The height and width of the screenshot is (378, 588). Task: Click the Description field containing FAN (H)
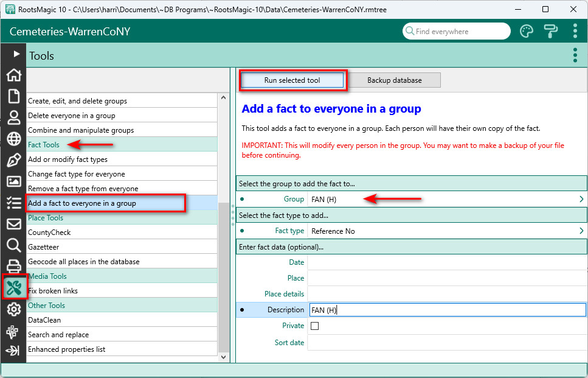click(448, 310)
